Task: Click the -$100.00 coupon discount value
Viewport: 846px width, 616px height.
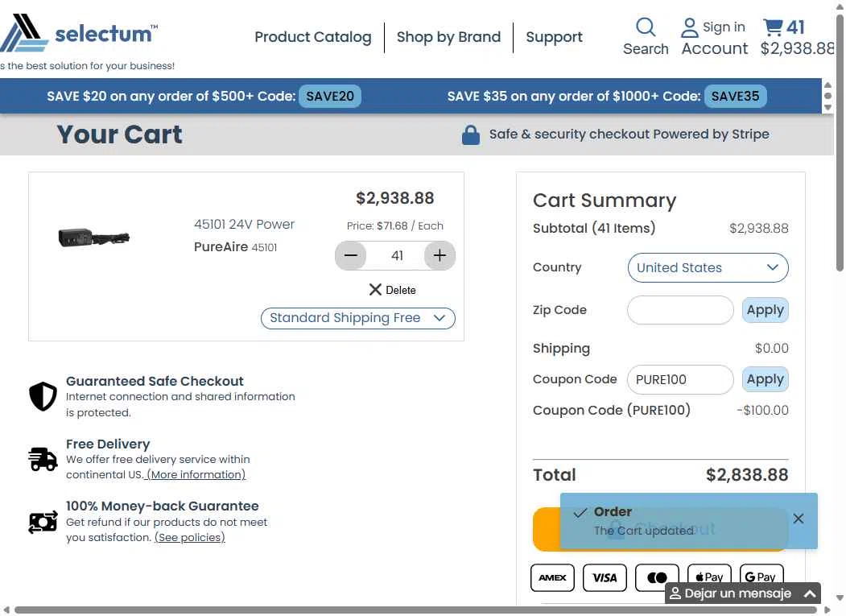Action: point(762,411)
